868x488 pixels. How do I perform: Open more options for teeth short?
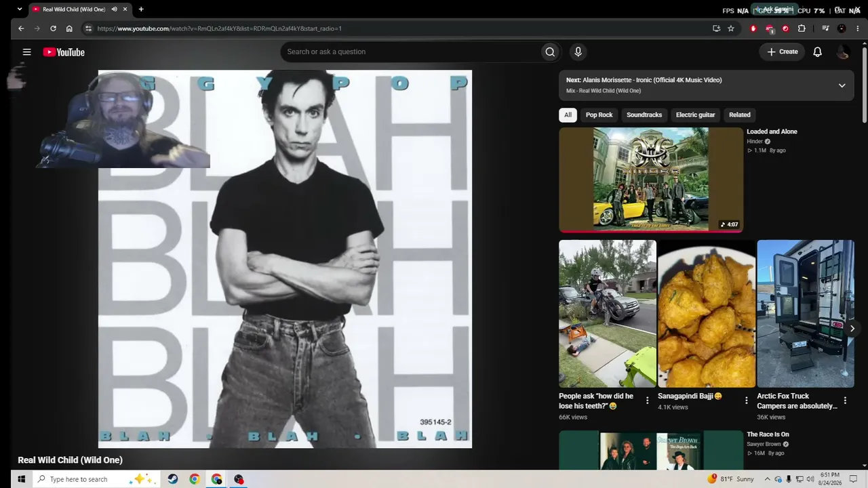647,401
